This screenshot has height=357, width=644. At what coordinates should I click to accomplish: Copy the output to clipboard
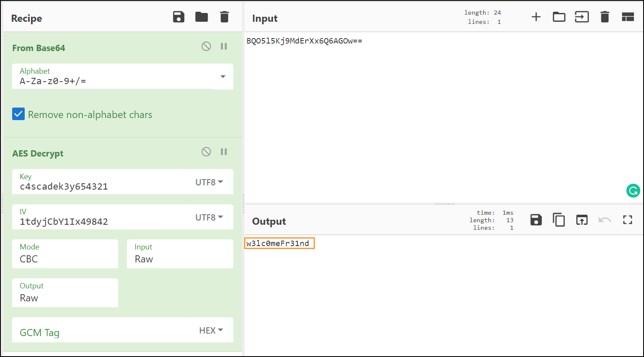click(x=559, y=220)
